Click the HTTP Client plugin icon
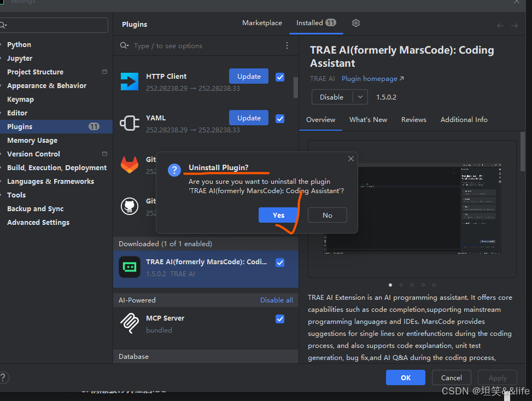The width and height of the screenshot is (532, 401). (x=130, y=82)
